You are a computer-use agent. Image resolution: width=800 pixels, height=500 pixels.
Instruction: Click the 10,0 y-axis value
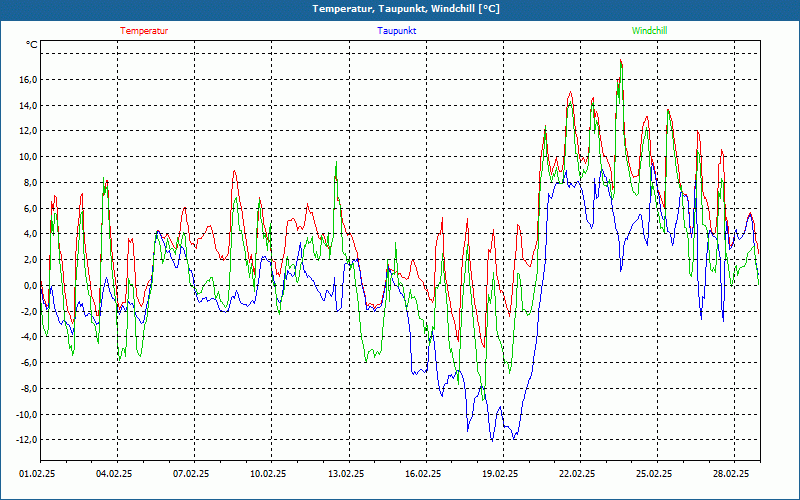[28, 157]
